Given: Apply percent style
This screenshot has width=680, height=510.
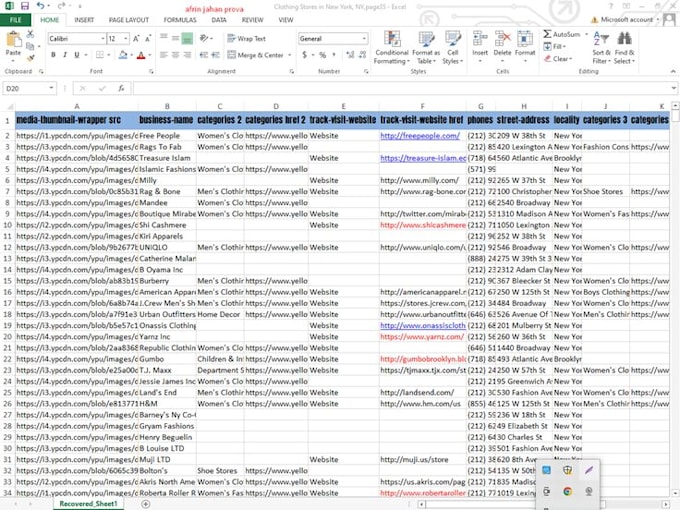Looking at the screenshot, I should pos(322,55).
